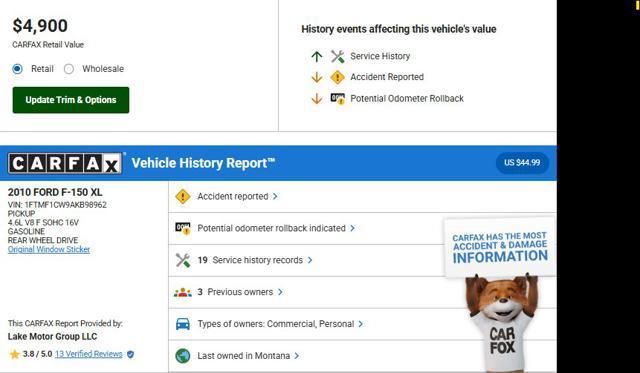This screenshot has width=640, height=373.
Task: Expand the odometer rollback indicated chevron
Action: pos(353,228)
